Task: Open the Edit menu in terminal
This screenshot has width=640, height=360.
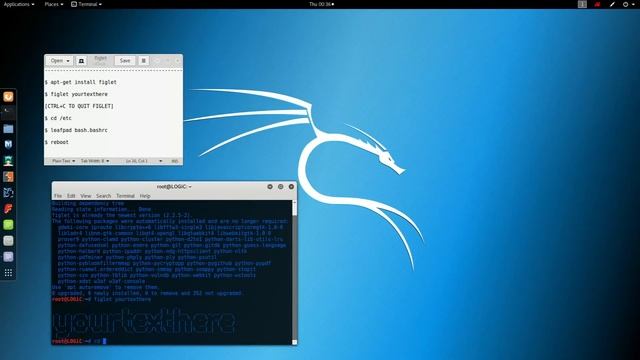Action: coord(71,196)
